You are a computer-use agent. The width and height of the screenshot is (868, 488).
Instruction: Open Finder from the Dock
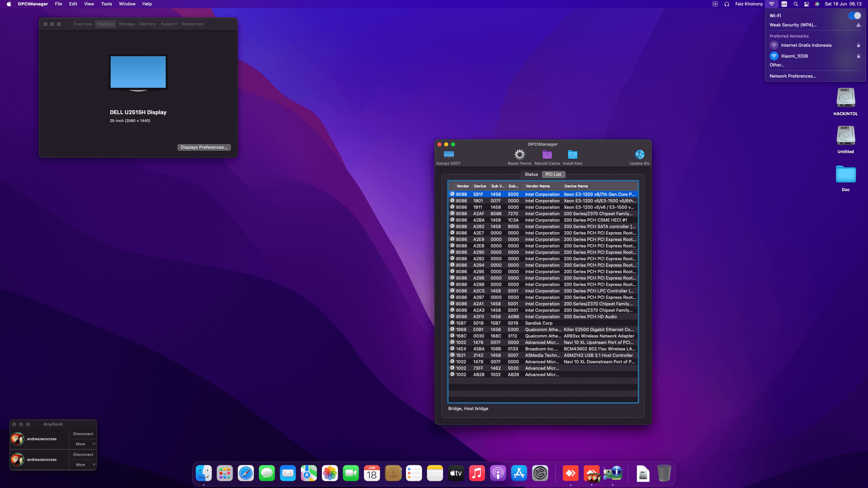tap(204, 473)
